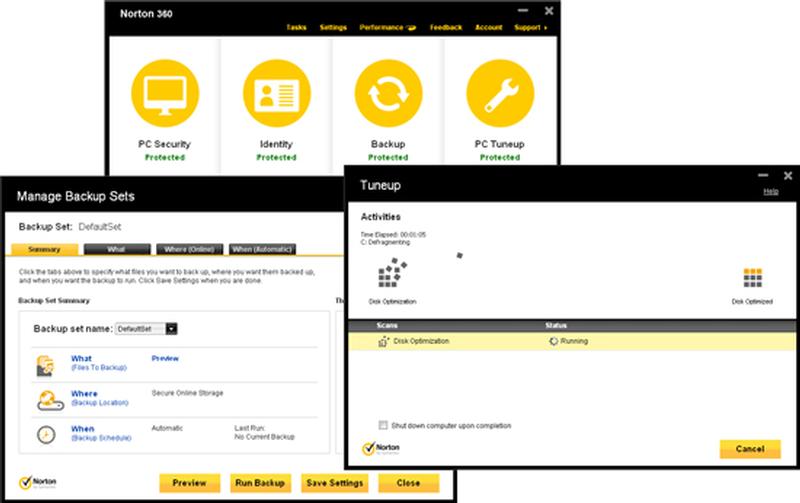Open the Identity card icon

click(277, 93)
